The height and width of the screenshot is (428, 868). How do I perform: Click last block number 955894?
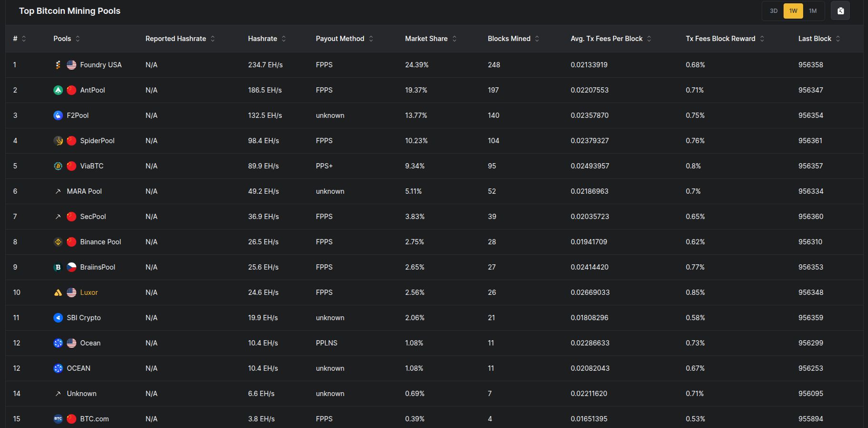coord(811,419)
